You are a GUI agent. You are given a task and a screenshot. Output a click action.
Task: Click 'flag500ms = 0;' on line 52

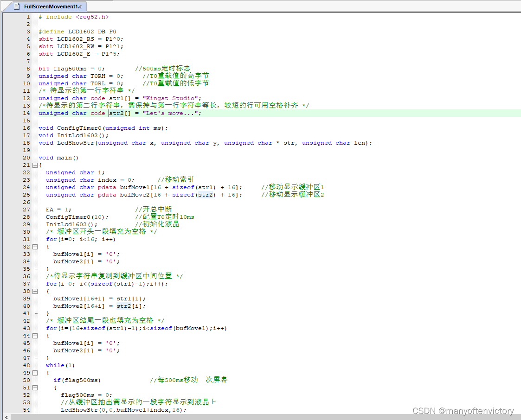click(x=86, y=395)
